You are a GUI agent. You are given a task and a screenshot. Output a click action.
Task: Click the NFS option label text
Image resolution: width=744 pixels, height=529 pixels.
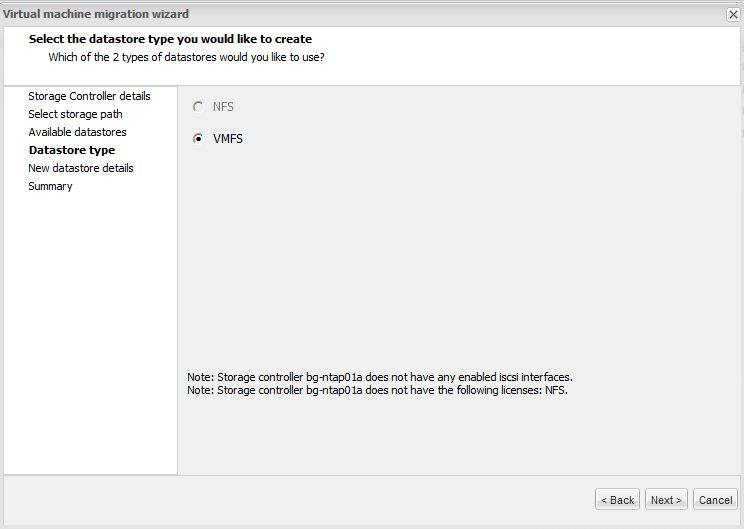223,107
